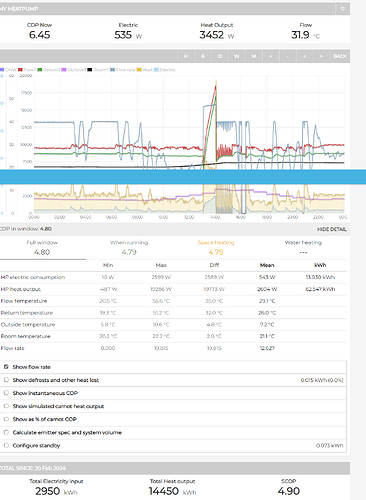
Task: Pan graph left with back arrow
Action: pos(305,56)
